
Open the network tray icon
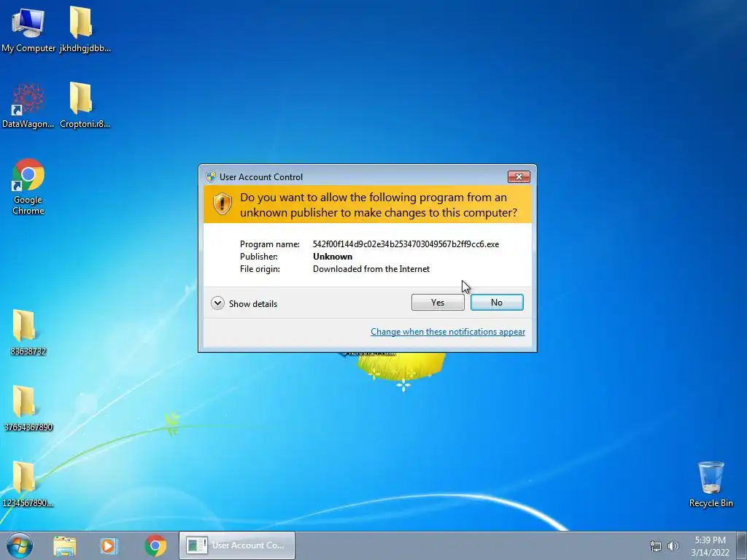tap(656, 546)
